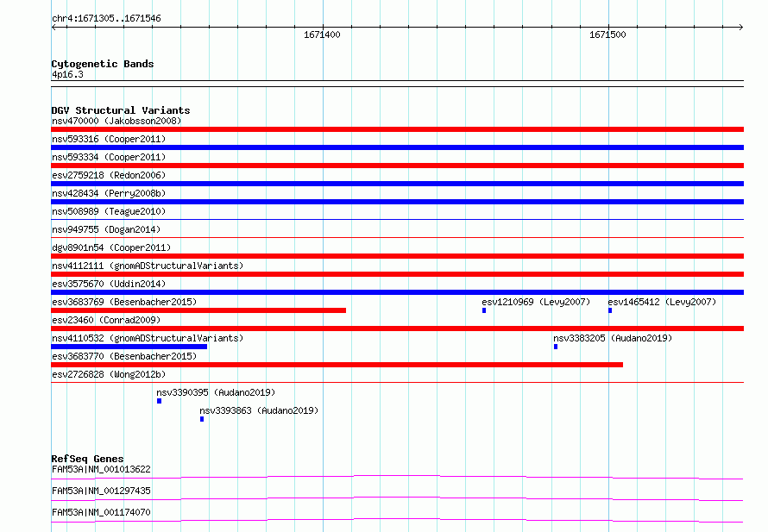The image size is (768, 532).
Task: Select the 1671400 ruler position label
Action: tap(322, 34)
